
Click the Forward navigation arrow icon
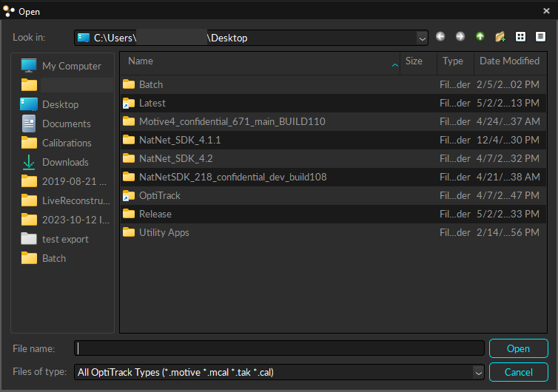(x=460, y=37)
